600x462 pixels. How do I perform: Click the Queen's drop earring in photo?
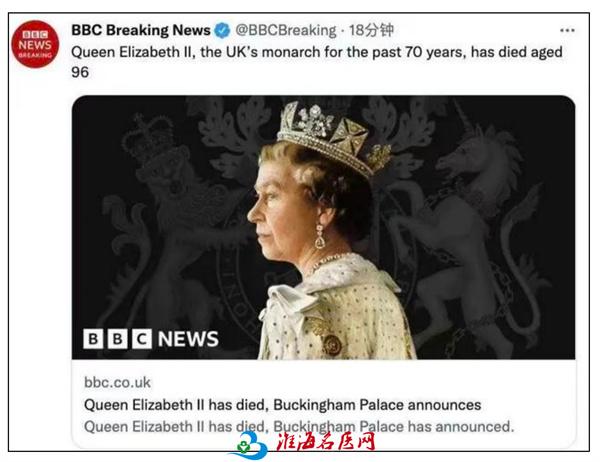[x=320, y=237]
